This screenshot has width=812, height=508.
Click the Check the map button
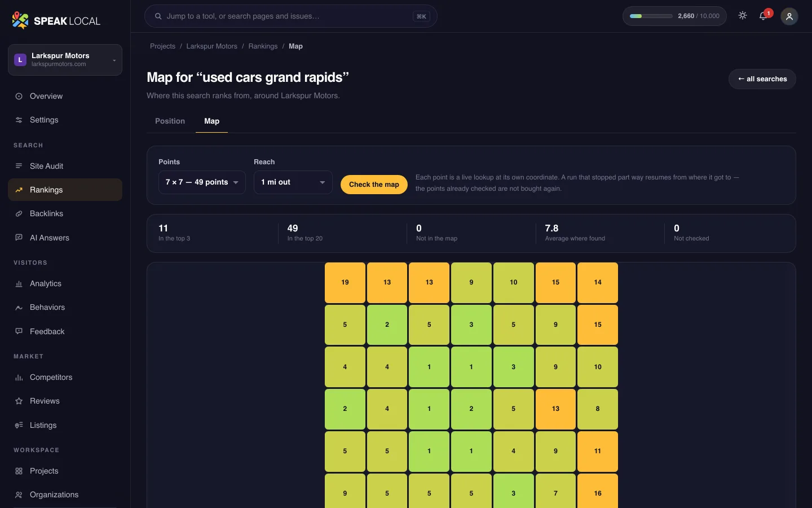coord(374,185)
